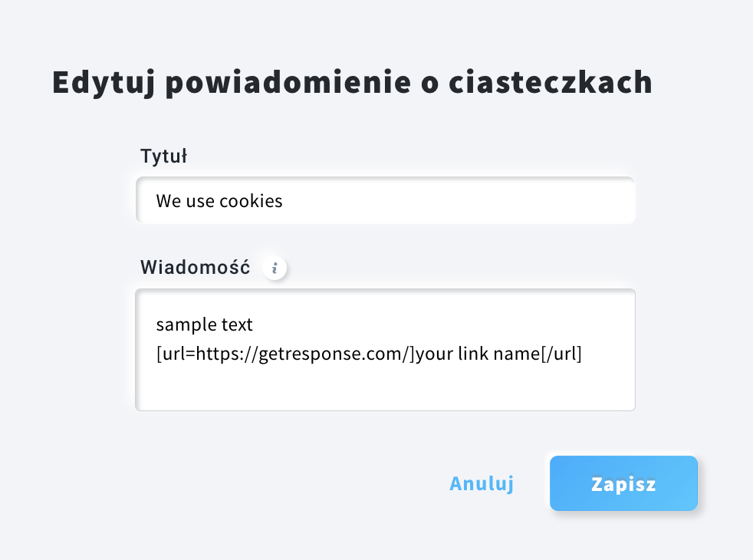Click the Tytuł field label

point(164,156)
